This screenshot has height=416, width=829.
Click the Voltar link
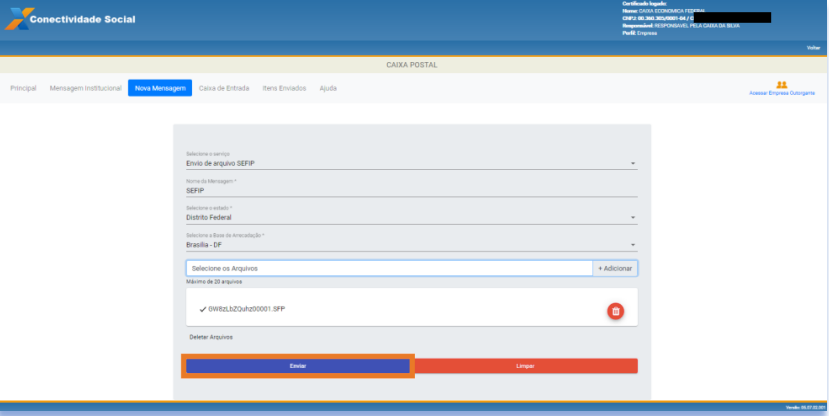click(x=813, y=48)
